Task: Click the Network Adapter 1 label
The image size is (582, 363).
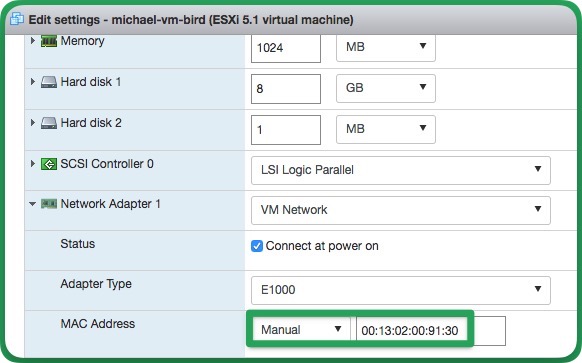Action: (x=111, y=204)
